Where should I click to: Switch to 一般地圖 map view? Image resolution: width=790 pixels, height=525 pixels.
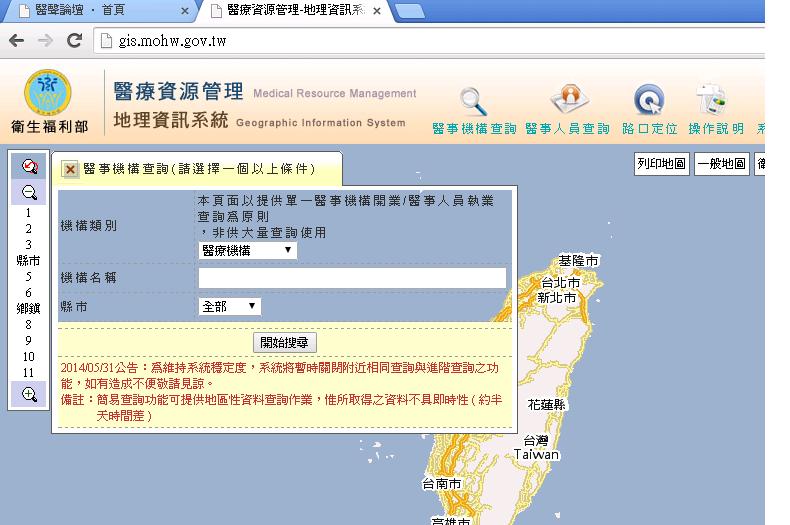pos(721,164)
